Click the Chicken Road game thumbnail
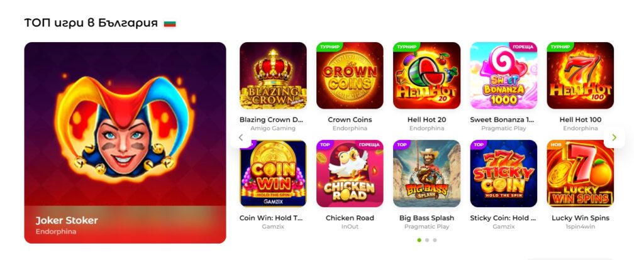This screenshot has height=260, width=644. coord(350,173)
